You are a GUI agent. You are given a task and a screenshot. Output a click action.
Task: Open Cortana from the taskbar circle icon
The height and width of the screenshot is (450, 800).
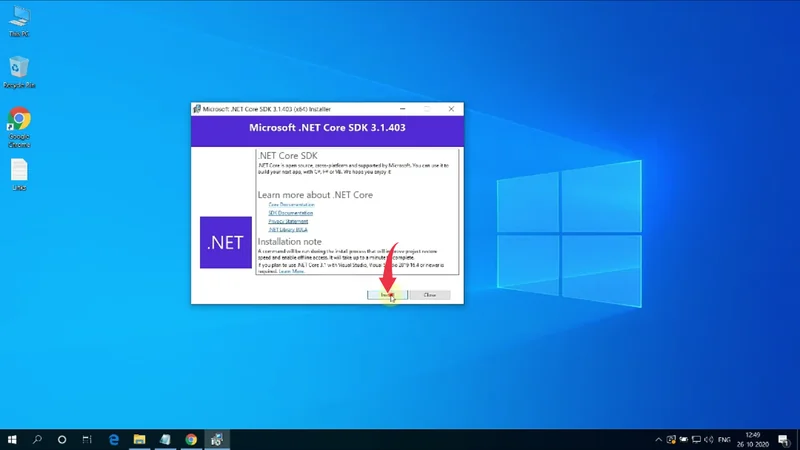(x=62, y=439)
